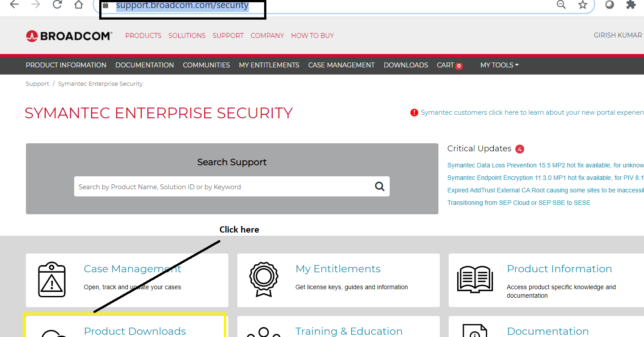Screen dimensions: 644x337
Task: Click the Support breadcrumb link
Action: pyautogui.click(x=38, y=84)
